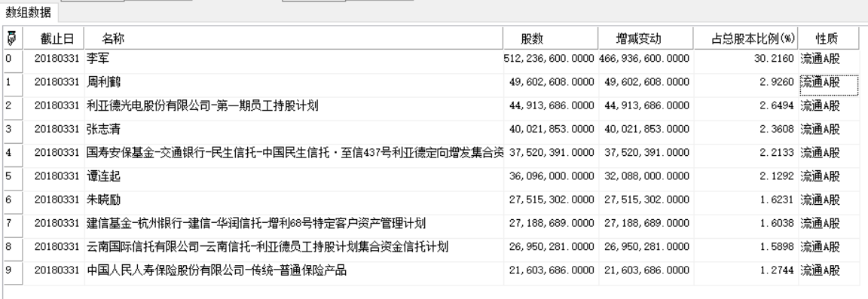The image size is (868, 299).
Task: Select 谭连起 change value 32,088,000 cell
Action: (x=646, y=177)
